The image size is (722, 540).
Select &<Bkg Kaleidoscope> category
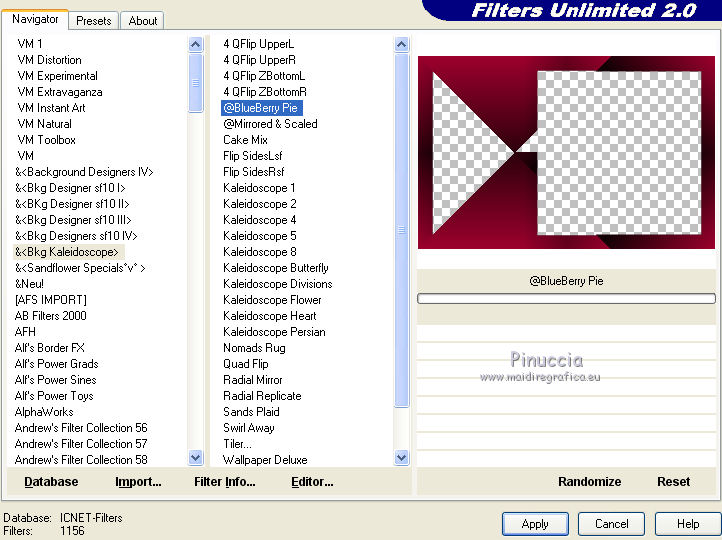pos(67,252)
